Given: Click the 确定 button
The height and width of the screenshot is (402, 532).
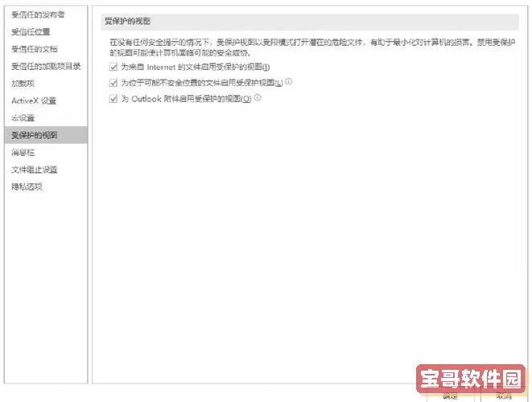Looking at the screenshot, I should click(x=450, y=396).
